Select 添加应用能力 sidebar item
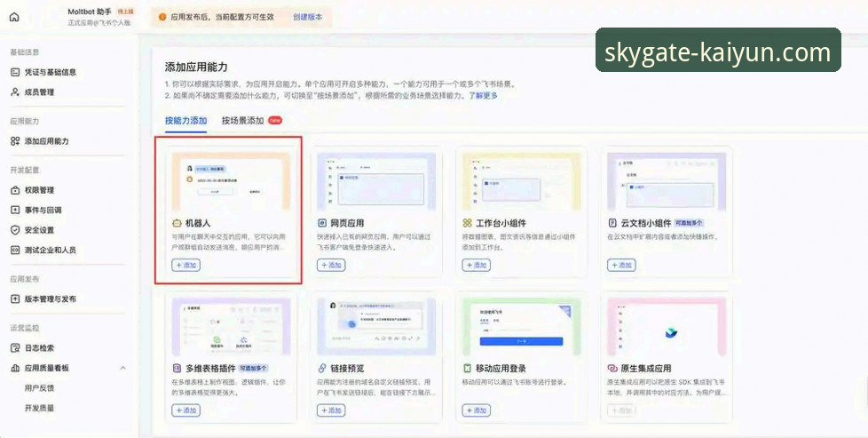Screen dimensions: 868x438 point(40,141)
